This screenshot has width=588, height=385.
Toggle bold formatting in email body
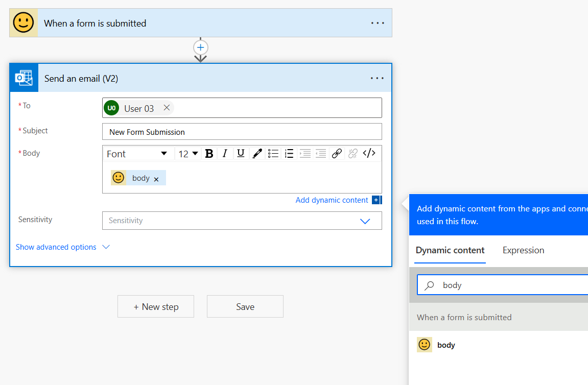209,154
